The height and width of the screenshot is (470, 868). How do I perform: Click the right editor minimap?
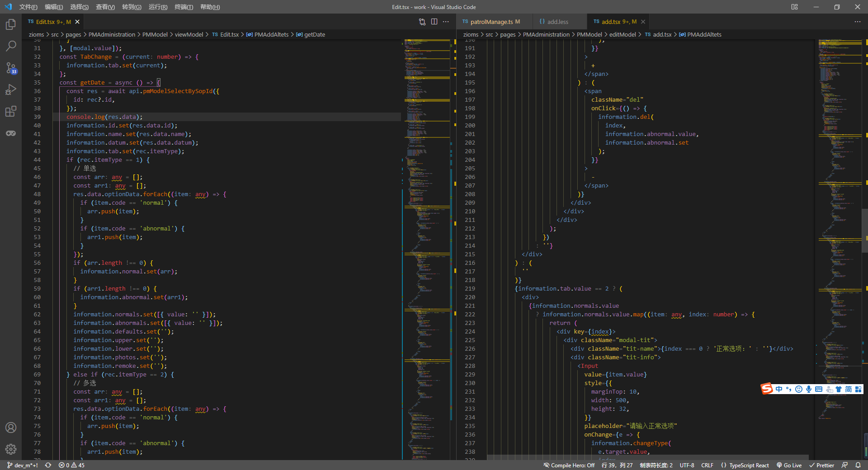pos(840,249)
